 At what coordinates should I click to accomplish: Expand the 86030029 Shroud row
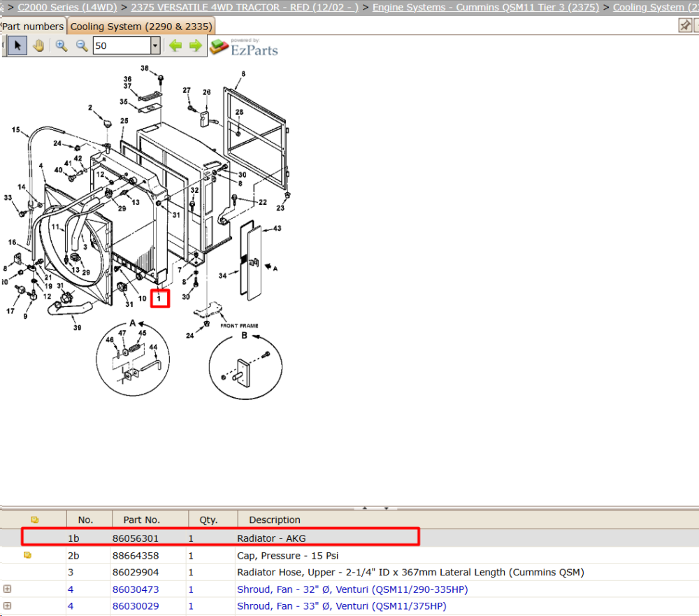(7, 606)
